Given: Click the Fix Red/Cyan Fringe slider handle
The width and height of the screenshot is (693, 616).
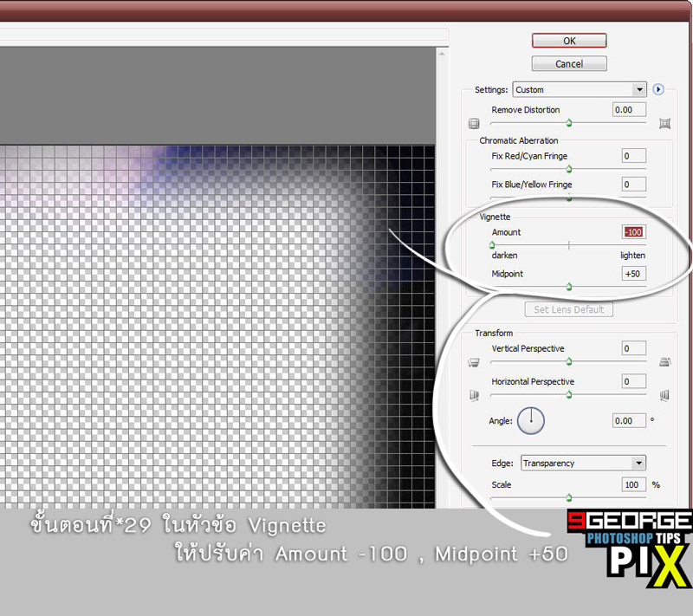Looking at the screenshot, I should pyautogui.click(x=569, y=168).
